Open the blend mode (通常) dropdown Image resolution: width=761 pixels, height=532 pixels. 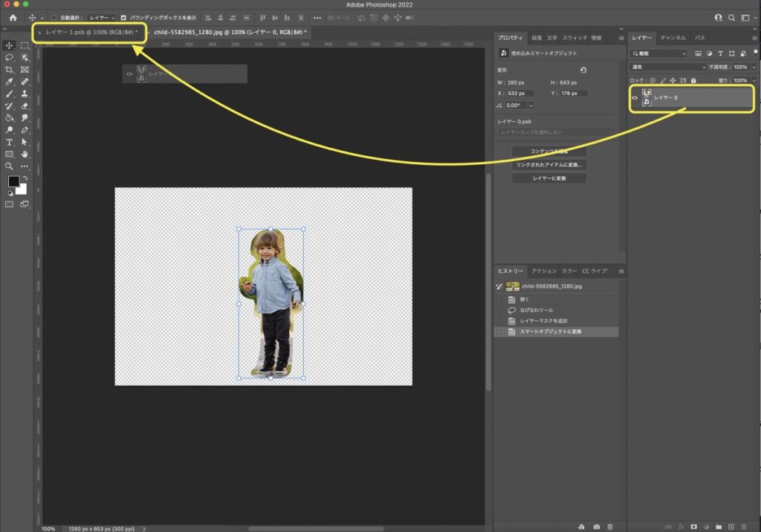pos(668,67)
